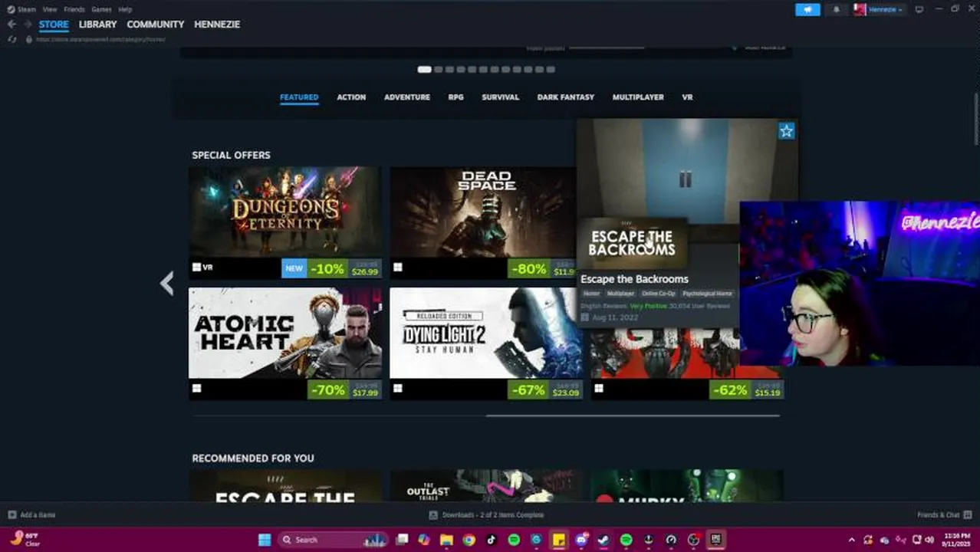
Task: Click the weather widget showing Clear
Action: click(25, 539)
